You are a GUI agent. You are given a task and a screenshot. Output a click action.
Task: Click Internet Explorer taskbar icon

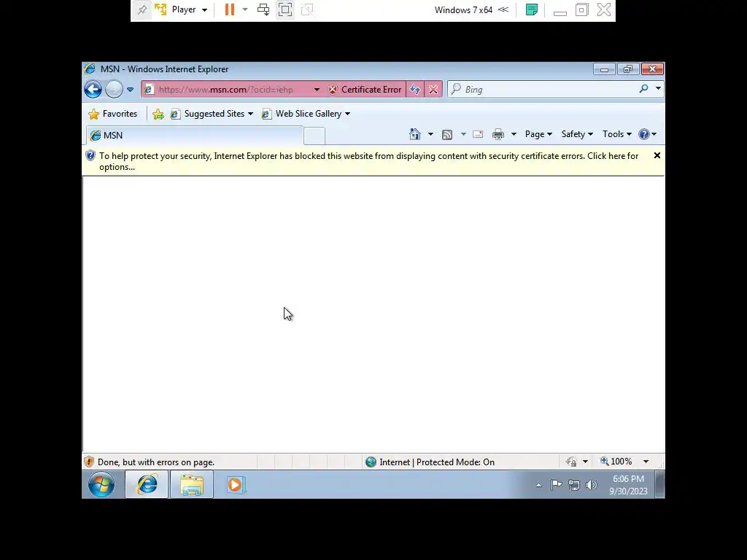click(147, 485)
